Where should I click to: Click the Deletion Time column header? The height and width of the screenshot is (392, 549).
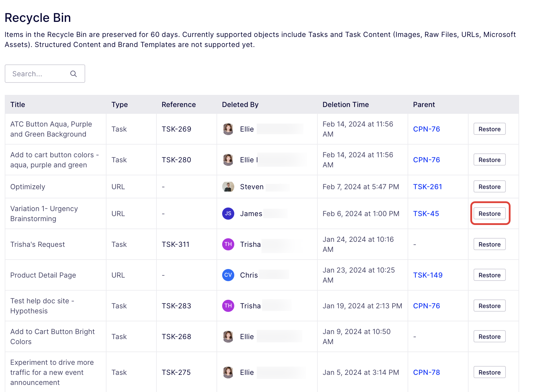(x=345, y=105)
